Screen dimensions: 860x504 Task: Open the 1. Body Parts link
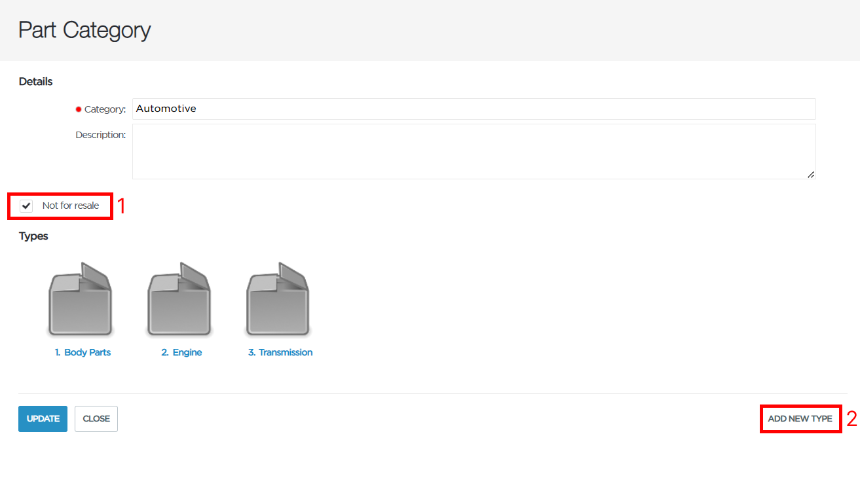83,352
